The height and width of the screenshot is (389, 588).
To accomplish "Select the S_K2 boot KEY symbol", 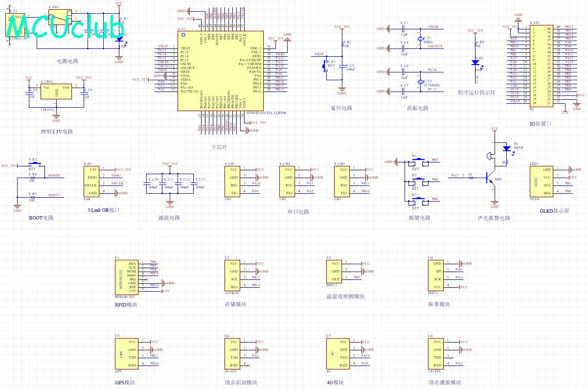I will (35, 164).
